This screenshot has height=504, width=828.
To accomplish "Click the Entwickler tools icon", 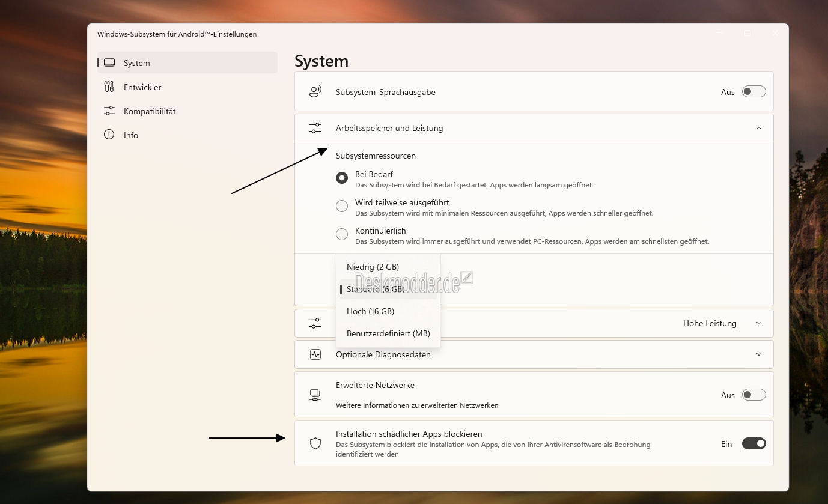I will point(109,87).
